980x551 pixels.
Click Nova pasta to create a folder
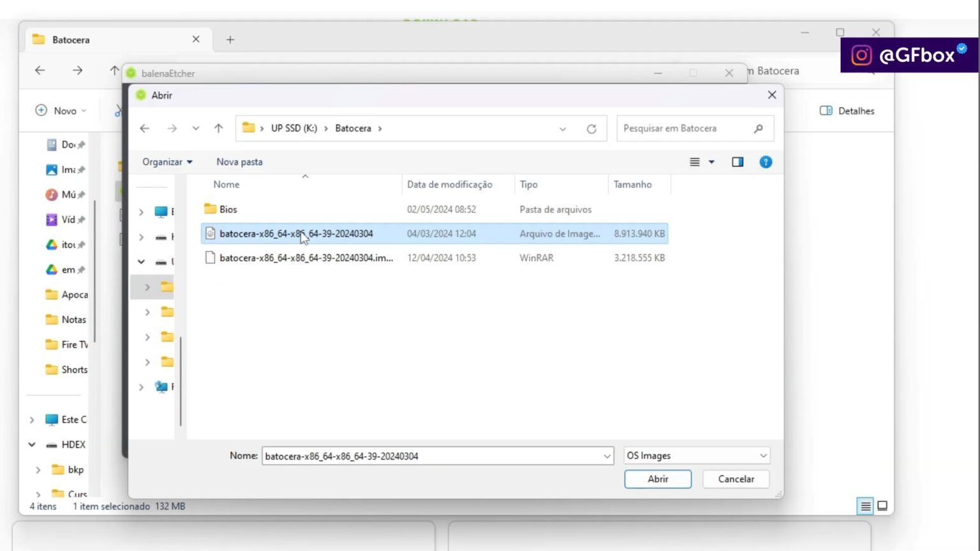pos(239,161)
